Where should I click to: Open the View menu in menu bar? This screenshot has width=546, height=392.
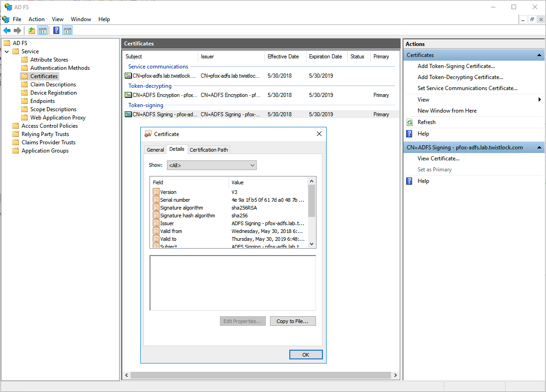pyautogui.click(x=58, y=19)
